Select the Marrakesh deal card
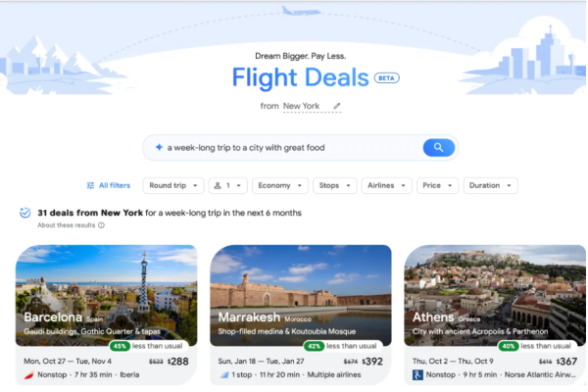Viewport: 588px width, 392px height. (301, 316)
